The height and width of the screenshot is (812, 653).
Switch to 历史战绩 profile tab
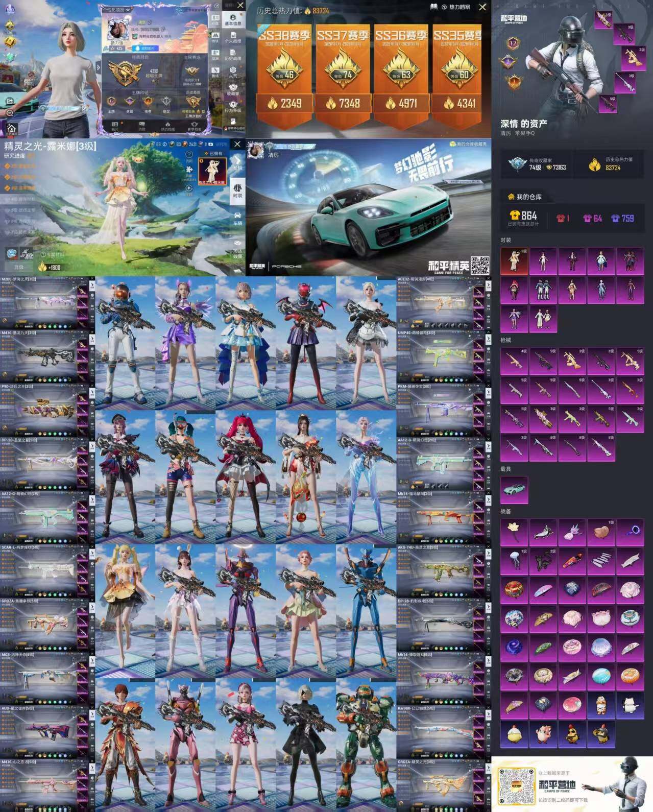point(233,55)
